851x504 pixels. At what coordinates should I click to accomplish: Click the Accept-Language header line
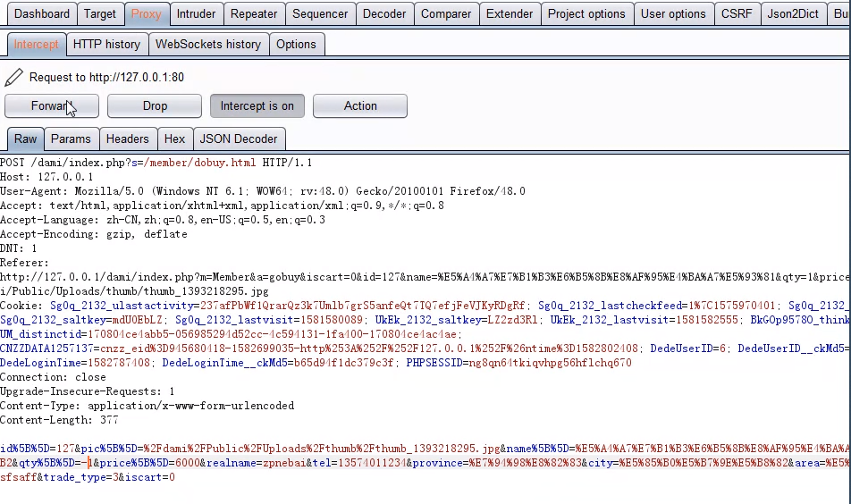163,220
